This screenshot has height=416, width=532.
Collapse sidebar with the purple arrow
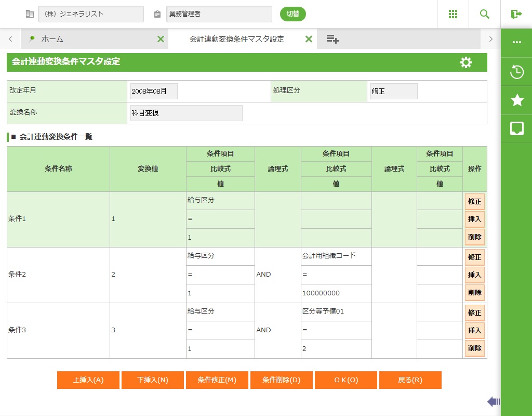(x=493, y=401)
